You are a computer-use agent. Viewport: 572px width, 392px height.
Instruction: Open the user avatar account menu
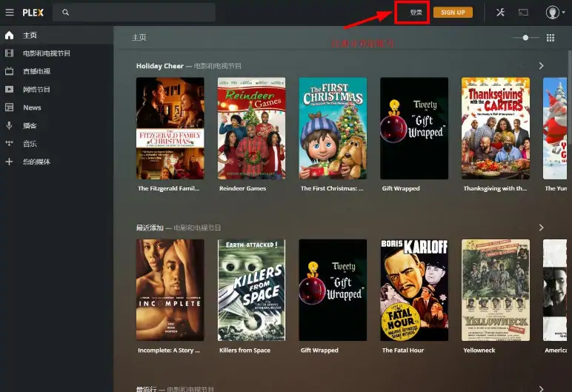click(x=555, y=13)
